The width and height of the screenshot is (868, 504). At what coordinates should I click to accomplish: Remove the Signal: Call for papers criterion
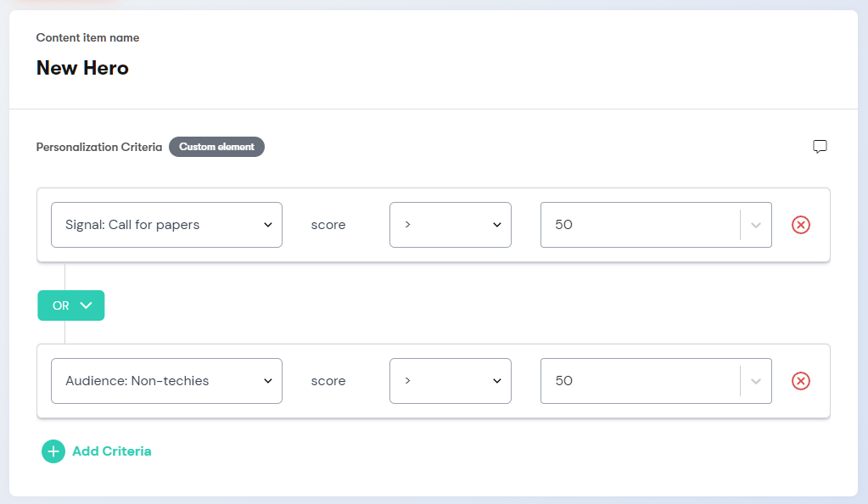(800, 225)
